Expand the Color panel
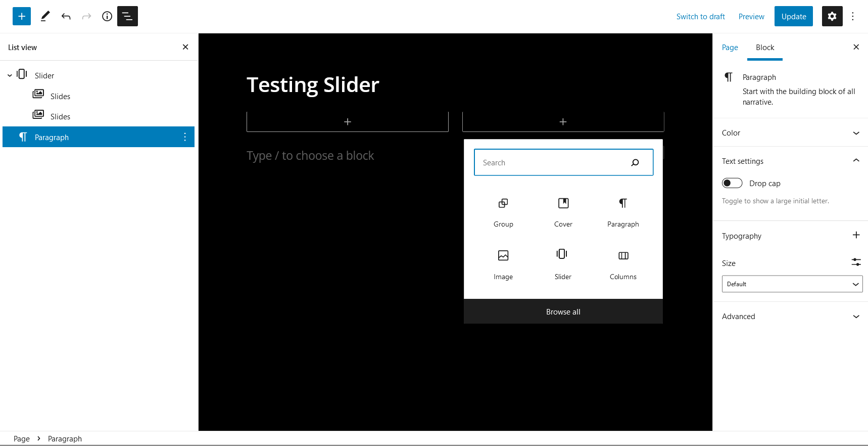 click(790, 133)
